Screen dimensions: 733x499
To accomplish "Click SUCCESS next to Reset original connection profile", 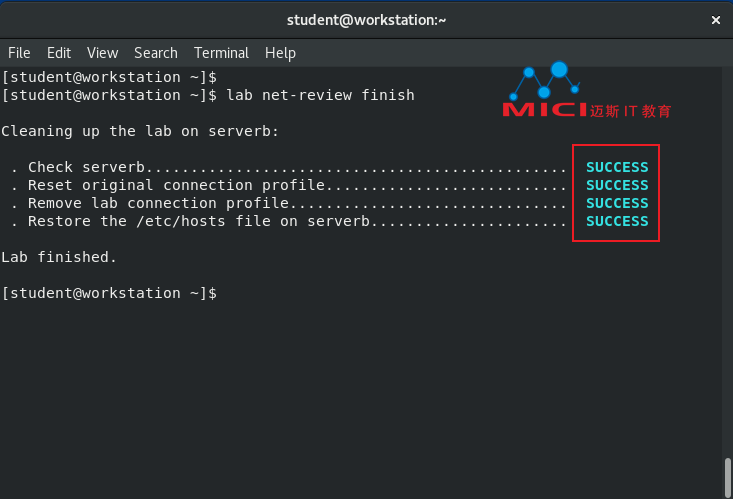I will 617,185.
